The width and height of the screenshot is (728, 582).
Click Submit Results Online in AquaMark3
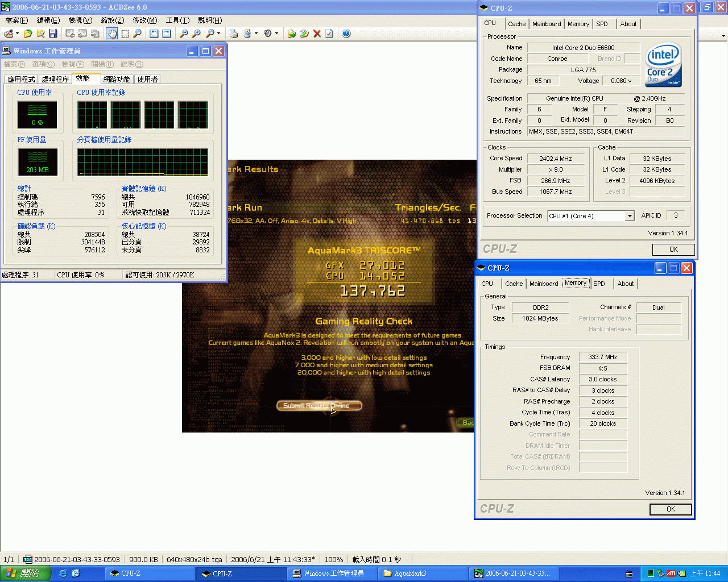[319, 406]
